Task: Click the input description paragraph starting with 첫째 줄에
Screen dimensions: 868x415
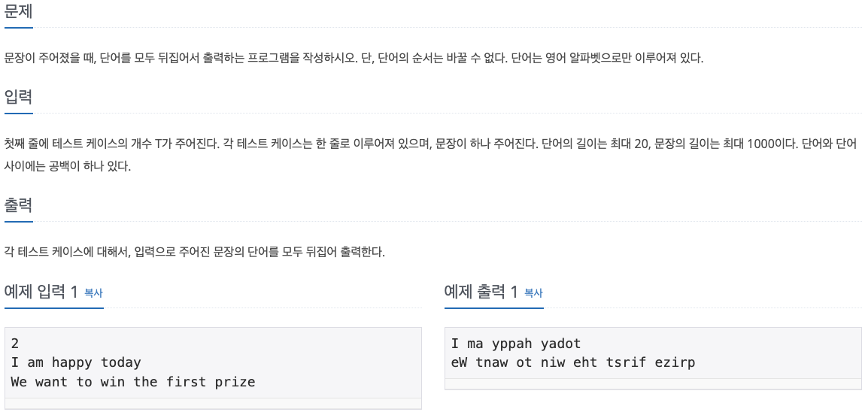Action: point(429,144)
